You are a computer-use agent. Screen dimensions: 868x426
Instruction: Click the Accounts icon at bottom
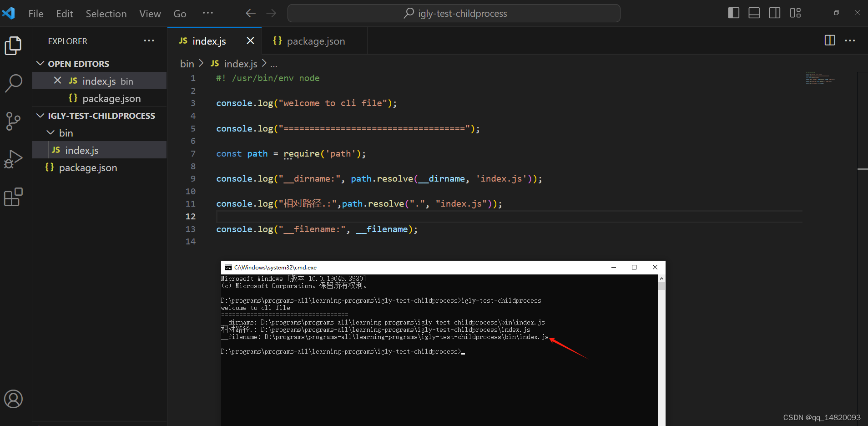coord(14,399)
